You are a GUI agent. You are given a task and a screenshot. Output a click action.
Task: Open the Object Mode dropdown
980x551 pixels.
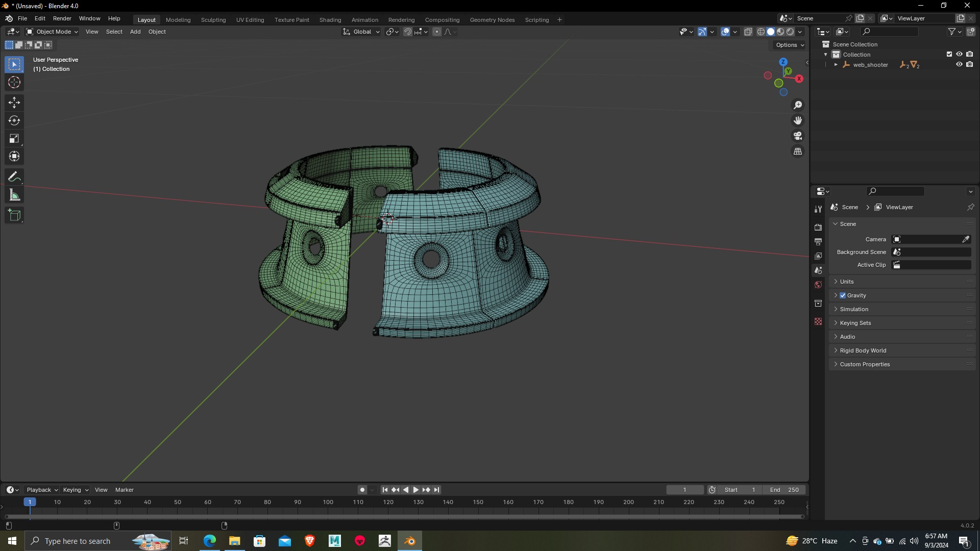click(x=52, y=32)
